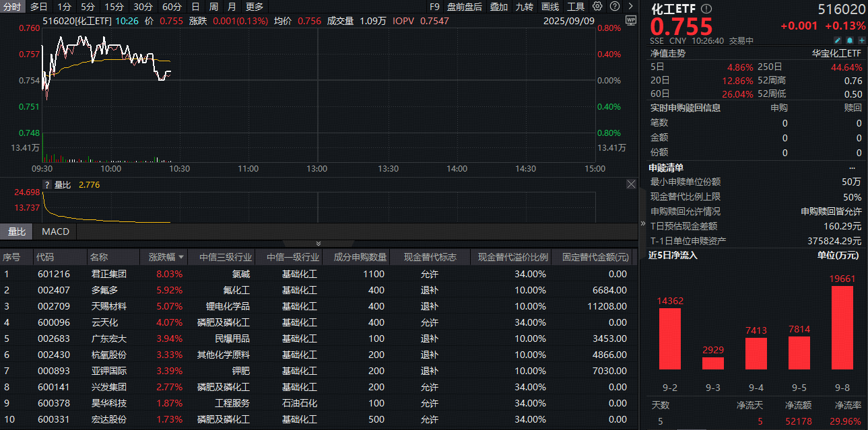Viewport: 868px width, 430px height.
Task: Click the right chevron to reveal more toolbar items
Action: (632, 6)
